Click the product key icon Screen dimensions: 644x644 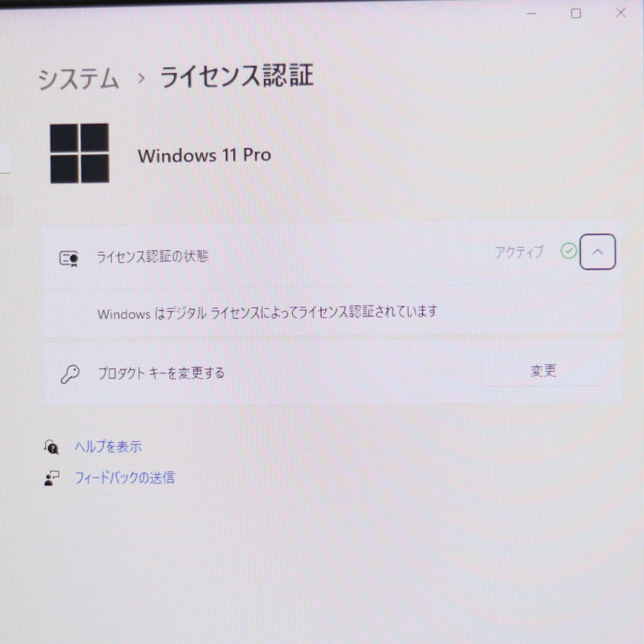[x=70, y=374]
